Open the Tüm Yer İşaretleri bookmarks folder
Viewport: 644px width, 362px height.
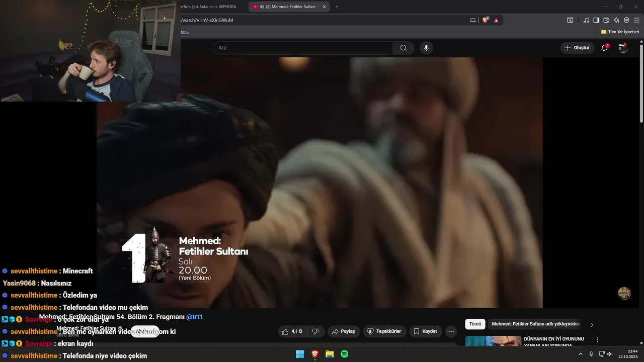(620, 32)
